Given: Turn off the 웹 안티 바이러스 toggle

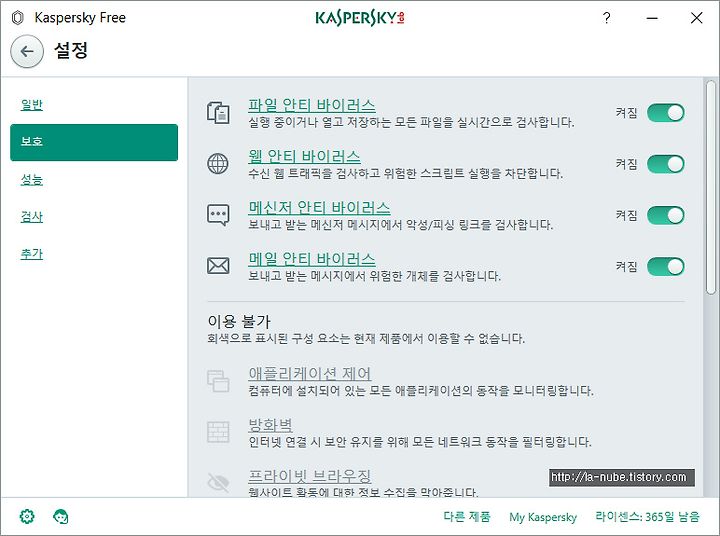Looking at the screenshot, I should coord(666,164).
